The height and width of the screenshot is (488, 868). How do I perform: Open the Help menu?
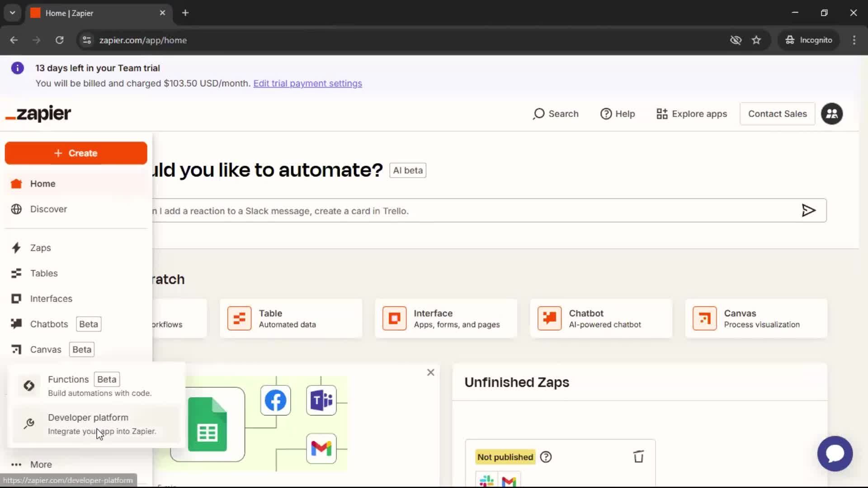[x=618, y=114]
